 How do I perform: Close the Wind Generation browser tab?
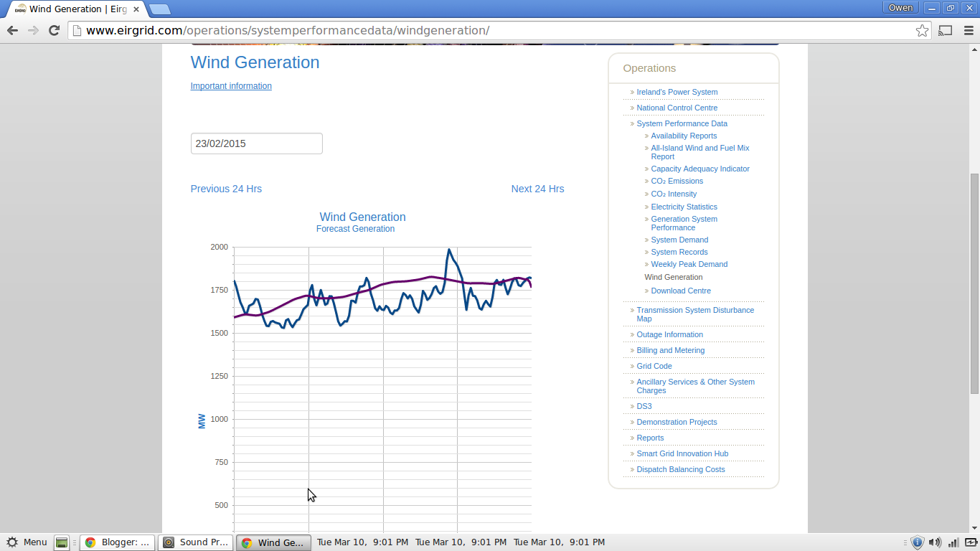pyautogui.click(x=136, y=9)
